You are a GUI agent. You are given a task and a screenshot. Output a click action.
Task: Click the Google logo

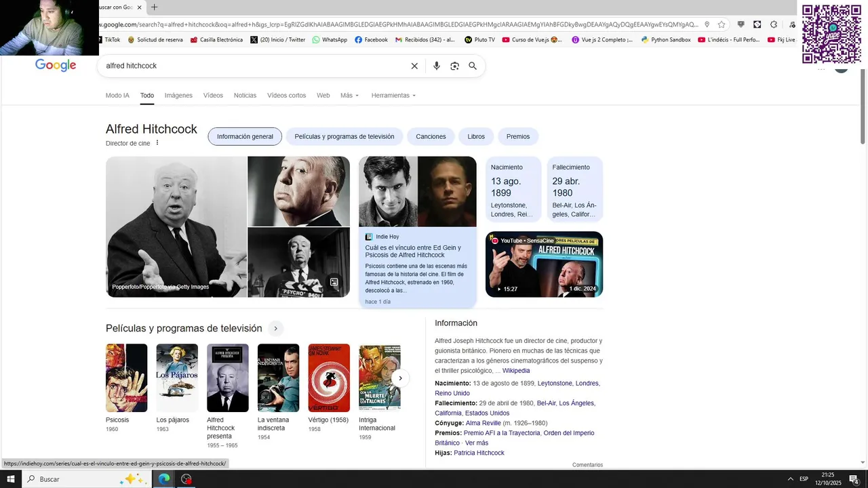56,65
